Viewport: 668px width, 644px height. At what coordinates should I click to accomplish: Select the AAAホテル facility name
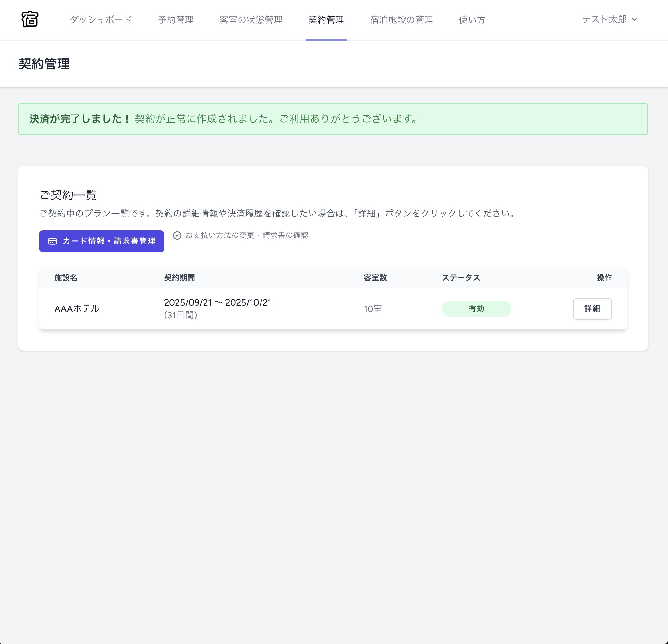[x=77, y=308]
